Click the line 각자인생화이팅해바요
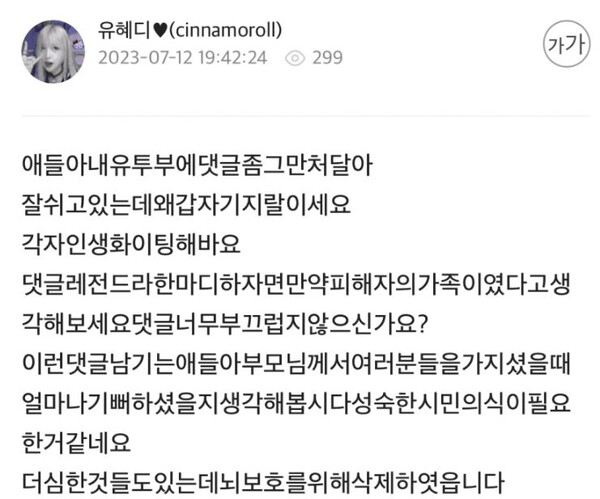The width and height of the screenshot is (600, 499). pyautogui.click(x=131, y=245)
